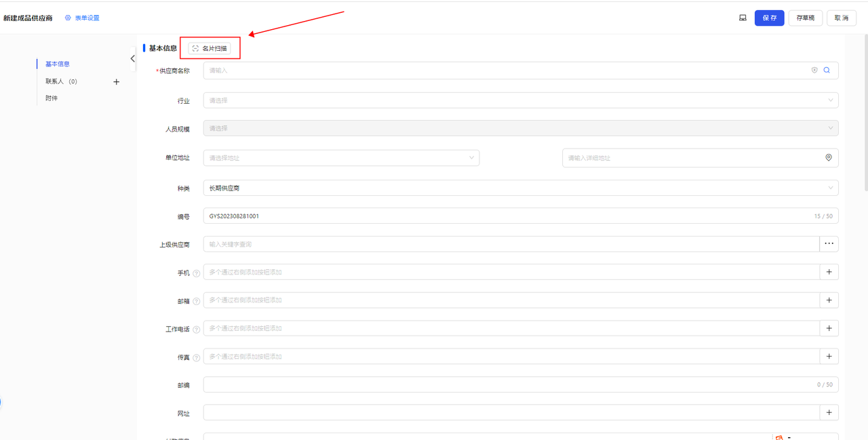Focus the 网址 input field
868x440 pixels.
point(511,412)
